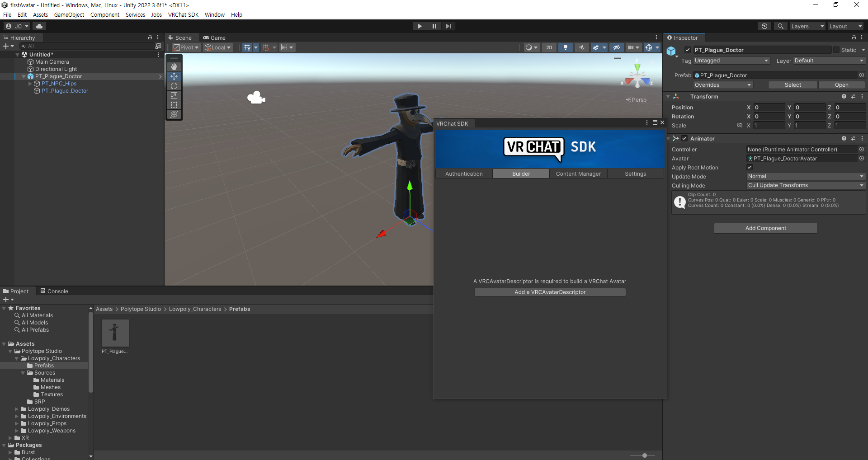The image size is (868, 460).
Task: Open Culling Mode dropdown
Action: pos(806,185)
